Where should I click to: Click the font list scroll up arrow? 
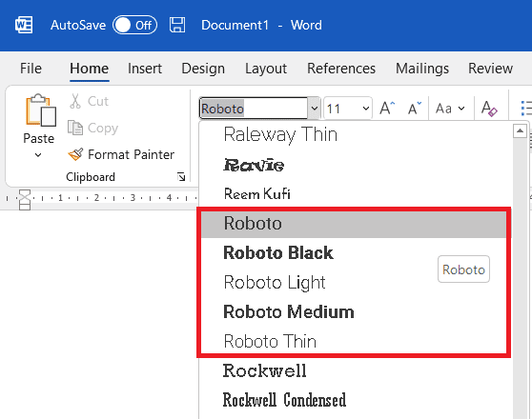520,130
